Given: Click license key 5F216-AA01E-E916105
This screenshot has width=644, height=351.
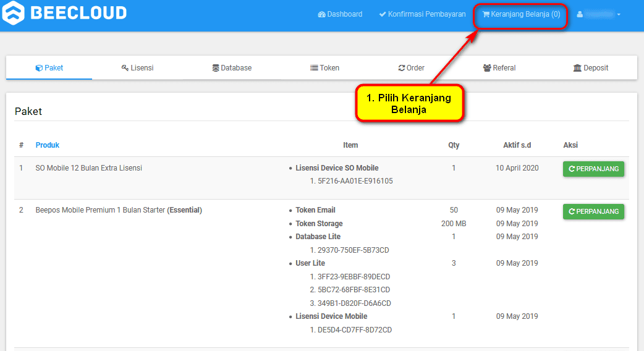Looking at the screenshot, I should coord(355,181).
